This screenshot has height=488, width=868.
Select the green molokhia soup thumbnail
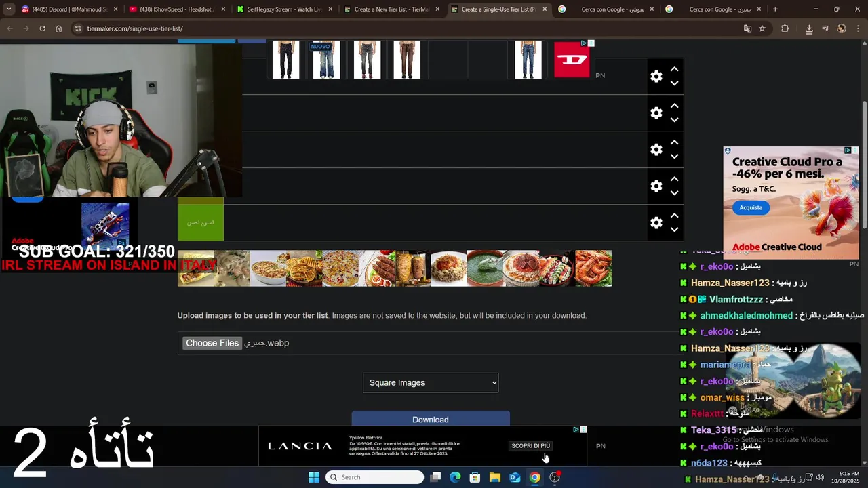point(485,268)
